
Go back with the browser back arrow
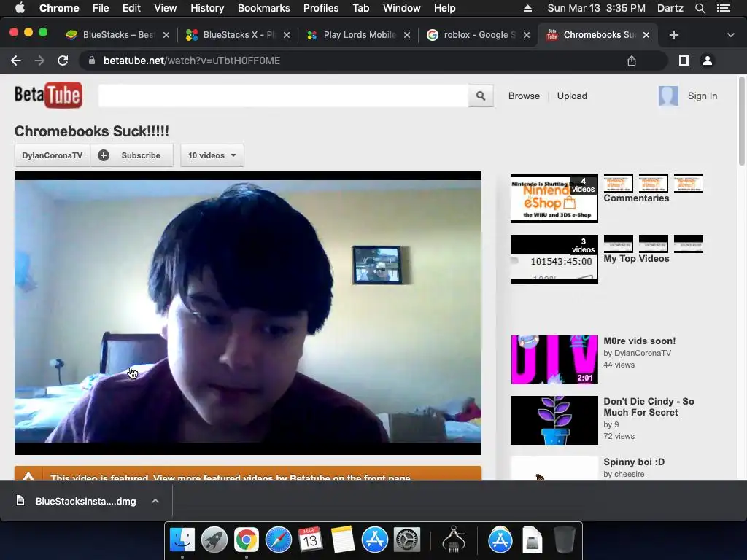(x=16, y=61)
